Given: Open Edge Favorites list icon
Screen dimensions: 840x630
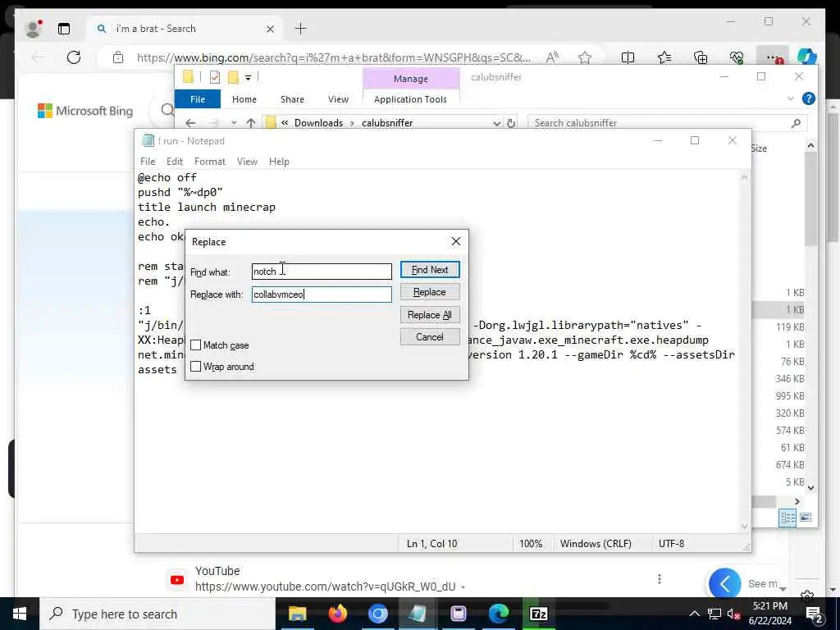Looking at the screenshot, I should click(664, 57).
